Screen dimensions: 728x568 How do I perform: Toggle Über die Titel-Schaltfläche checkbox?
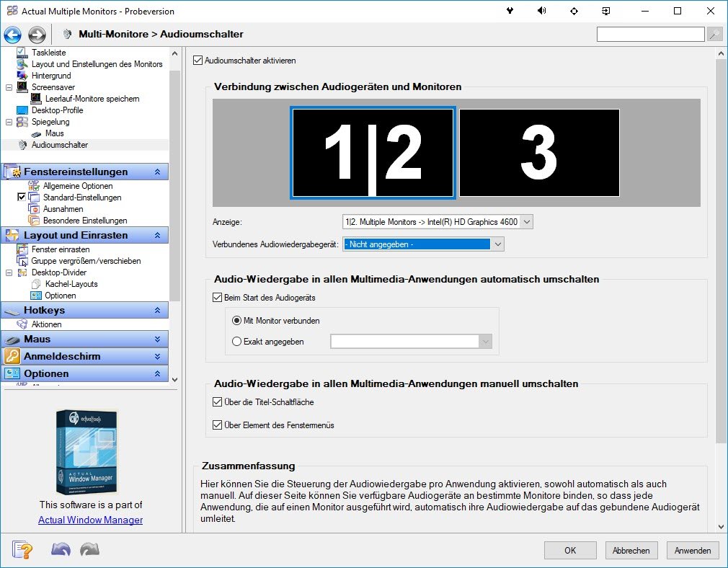point(217,401)
